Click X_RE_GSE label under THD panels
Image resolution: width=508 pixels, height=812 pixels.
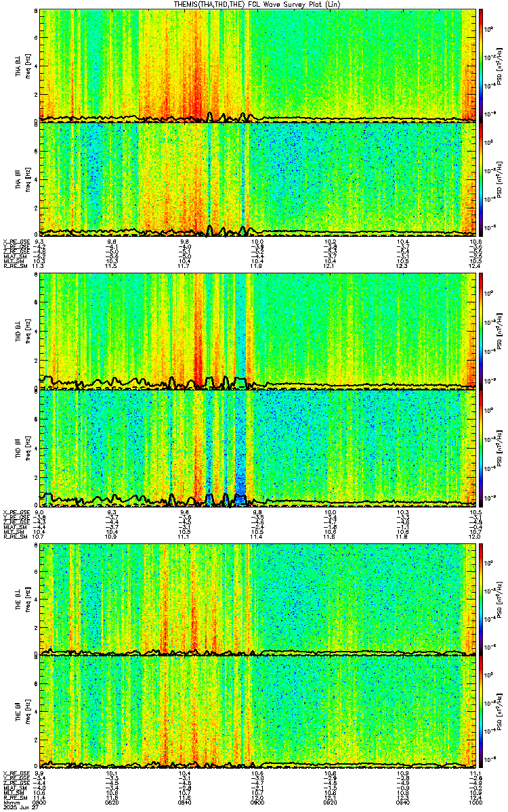(x=15, y=511)
